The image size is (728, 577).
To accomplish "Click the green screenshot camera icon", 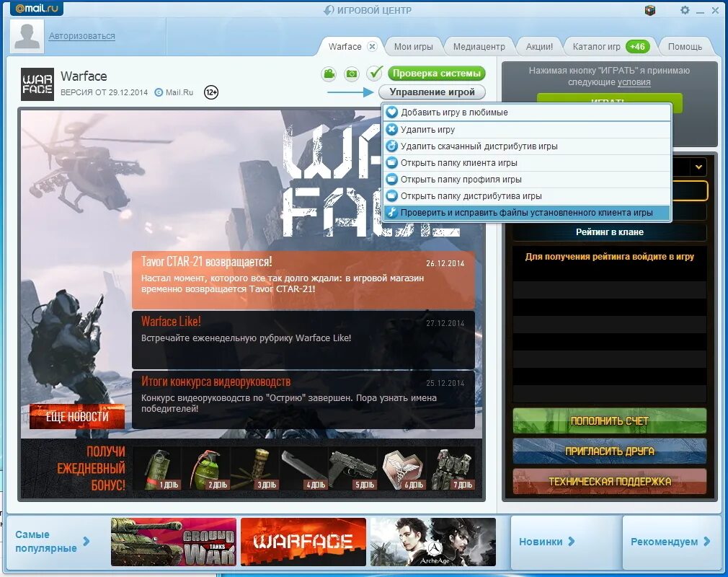I will [x=352, y=74].
